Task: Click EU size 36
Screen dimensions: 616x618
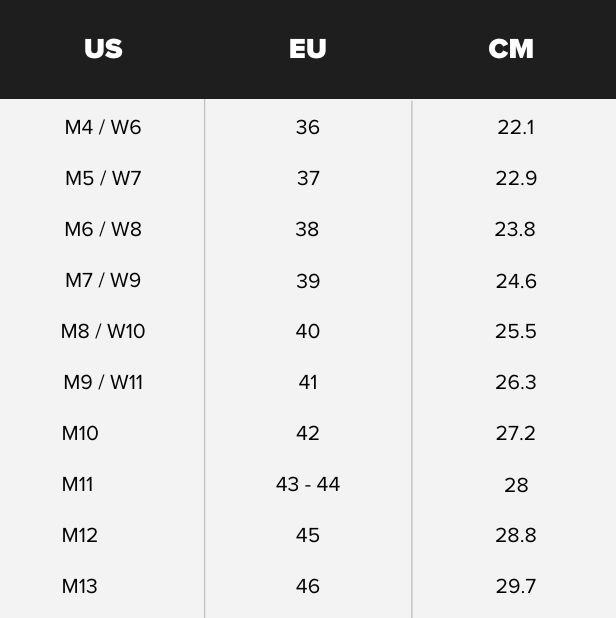Action: tap(308, 127)
